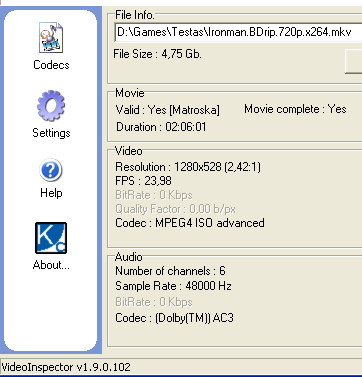Select the Codecs text label
The height and width of the screenshot is (377, 362).
(51, 65)
